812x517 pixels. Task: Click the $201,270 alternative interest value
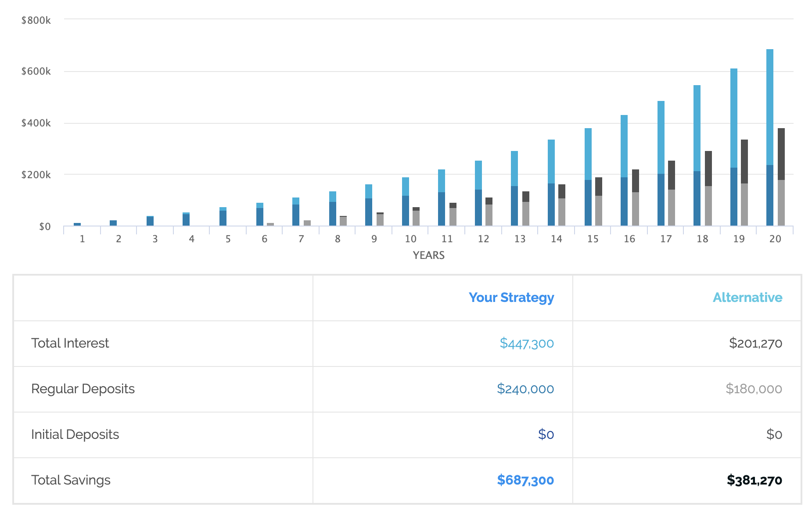pos(755,343)
